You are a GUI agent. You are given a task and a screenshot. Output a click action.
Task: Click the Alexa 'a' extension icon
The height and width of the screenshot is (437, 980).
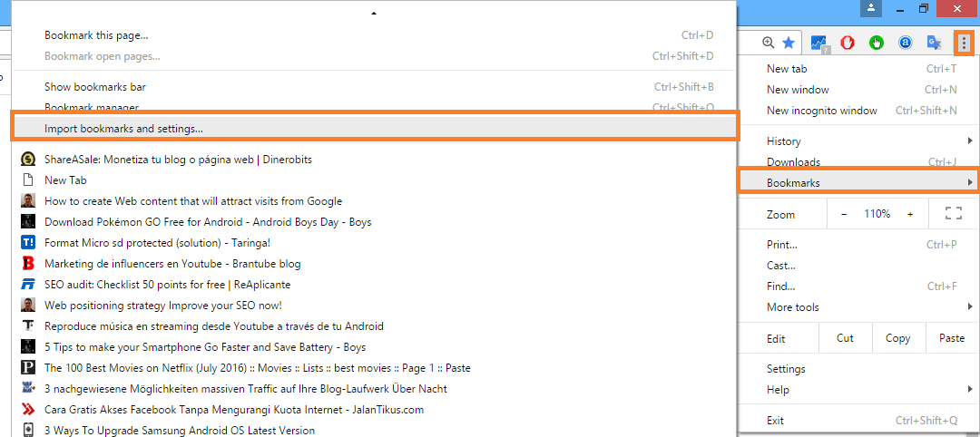[x=905, y=43]
